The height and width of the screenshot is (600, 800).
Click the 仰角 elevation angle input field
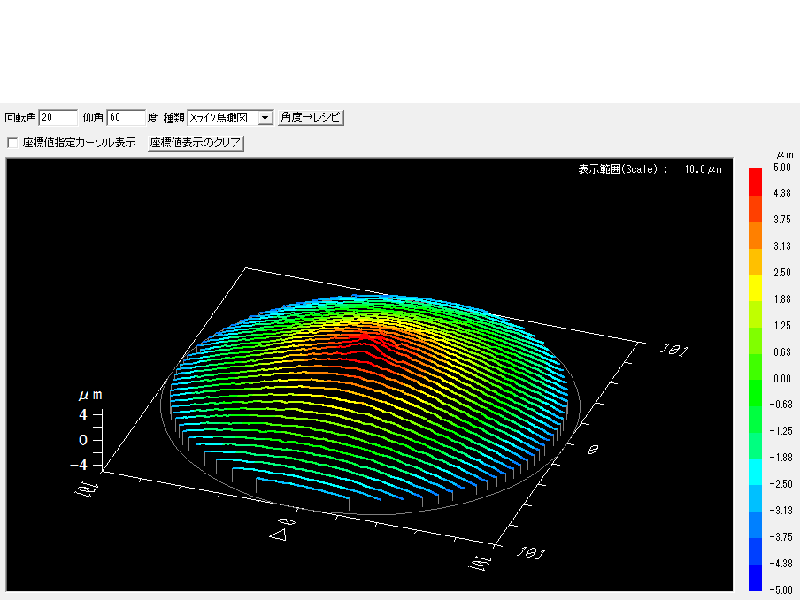[126, 117]
